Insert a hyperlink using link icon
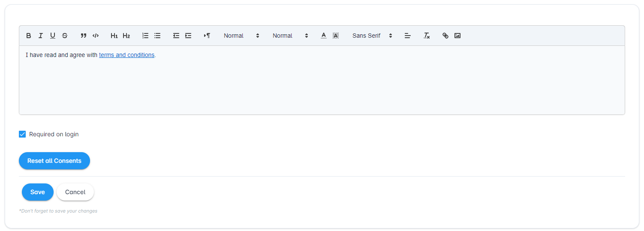 [x=445, y=36]
